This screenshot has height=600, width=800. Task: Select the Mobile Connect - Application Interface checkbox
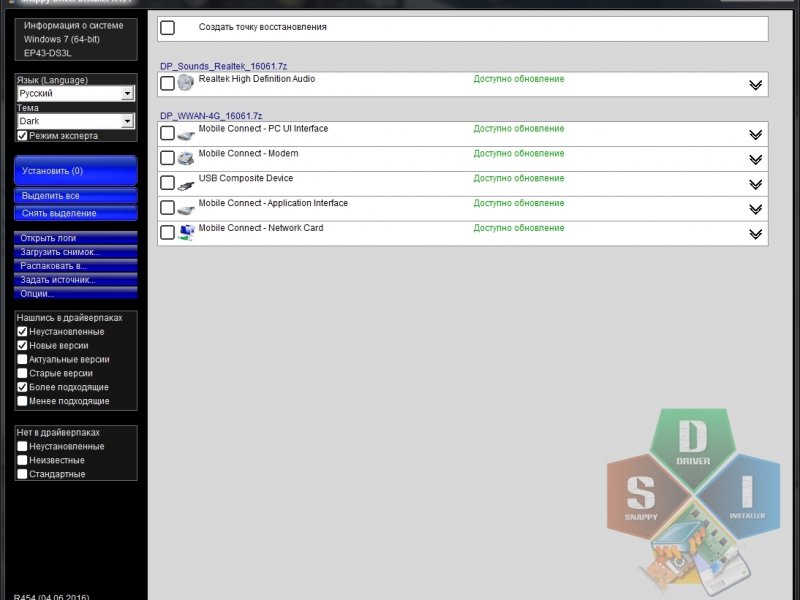point(167,208)
